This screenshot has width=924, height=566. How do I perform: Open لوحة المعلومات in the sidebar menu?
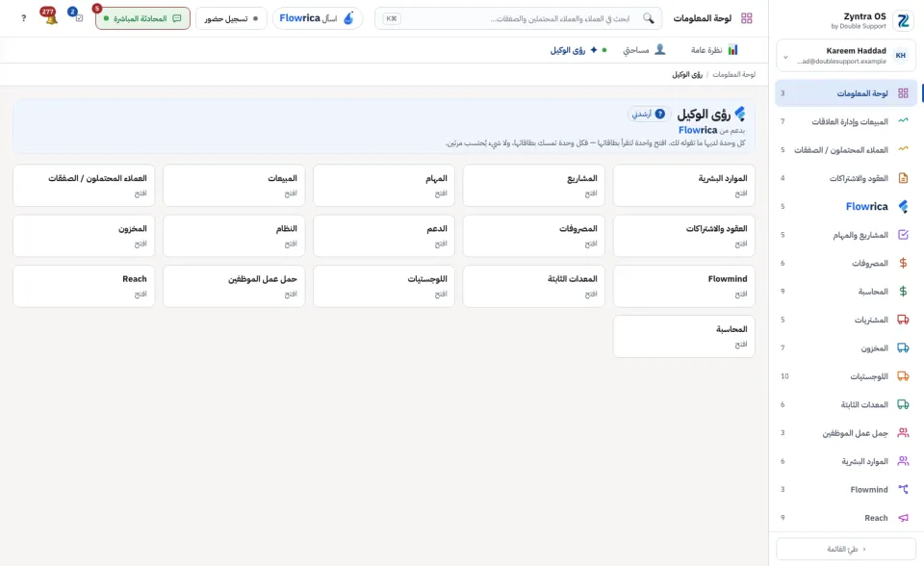[x=846, y=93]
